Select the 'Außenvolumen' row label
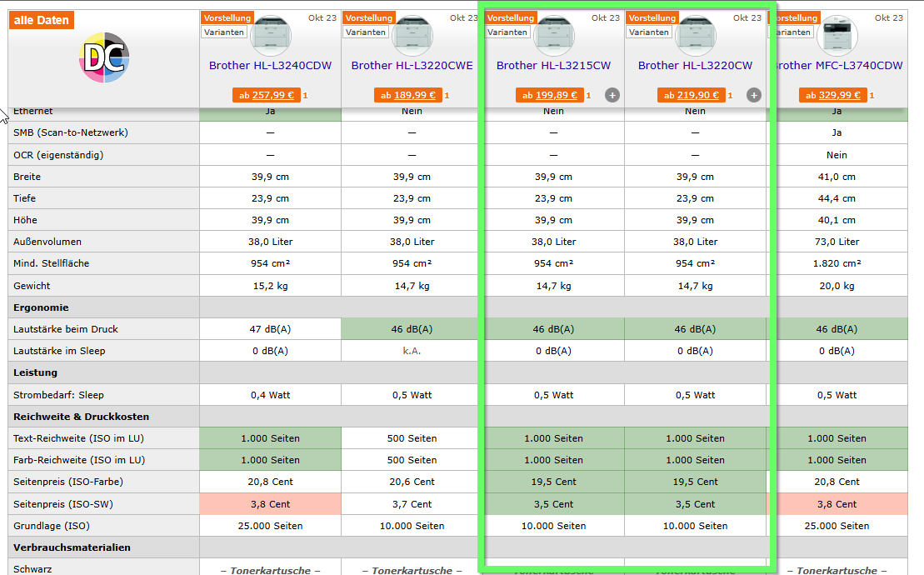Screen dimensions: 924x575 [x=47, y=242]
